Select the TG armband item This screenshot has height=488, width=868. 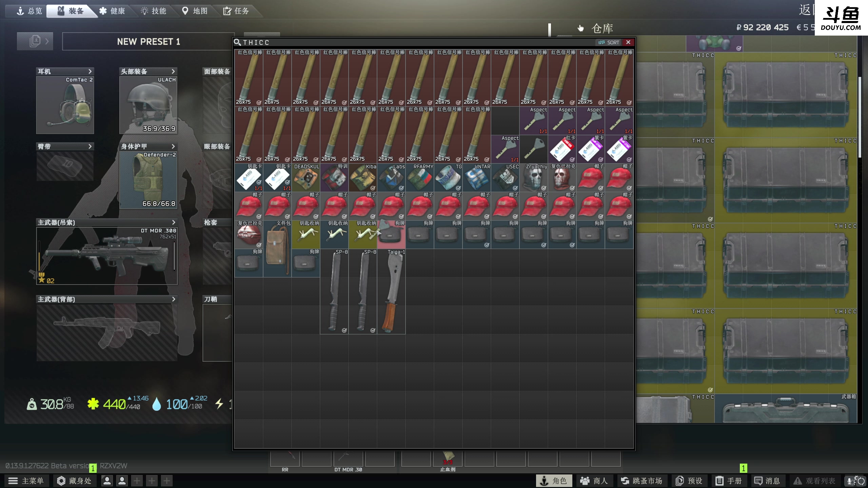(448, 178)
